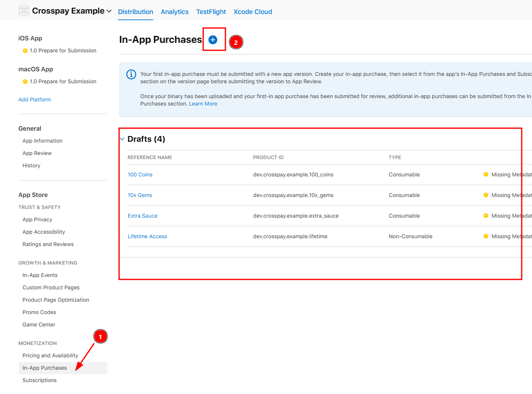Open Game Center

tap(39, 325)
